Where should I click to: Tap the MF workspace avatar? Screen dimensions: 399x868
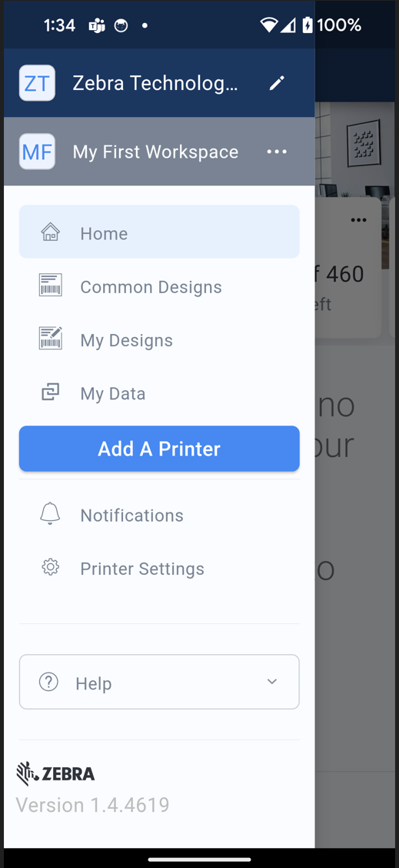[x=37, y=151]
